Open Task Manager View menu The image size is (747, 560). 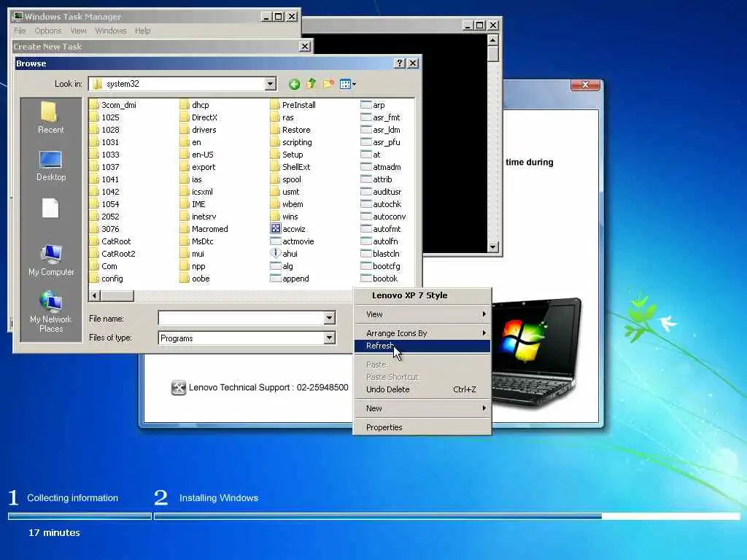[x=79, y=31]
